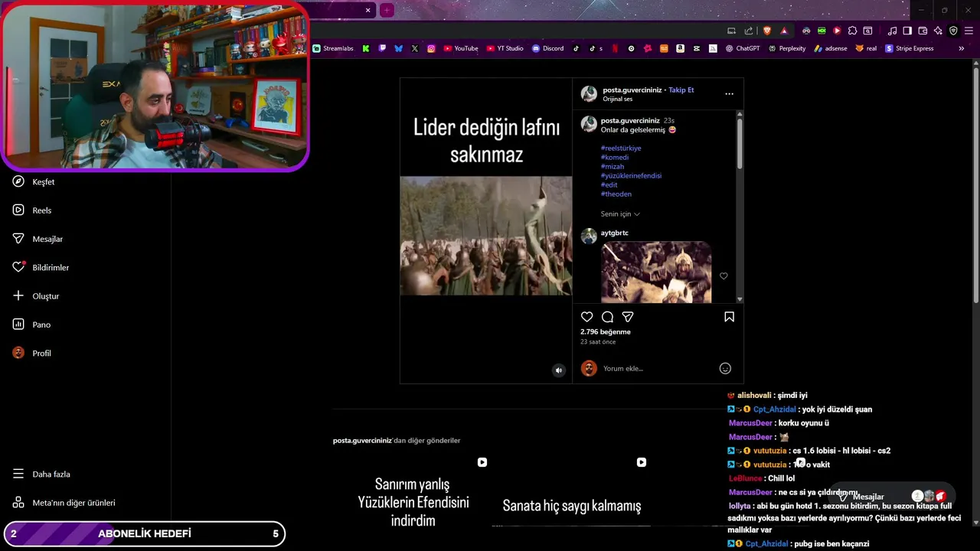Open the three-dot post options menu
This screenshot has width=980, height=551.
(729, 93)
